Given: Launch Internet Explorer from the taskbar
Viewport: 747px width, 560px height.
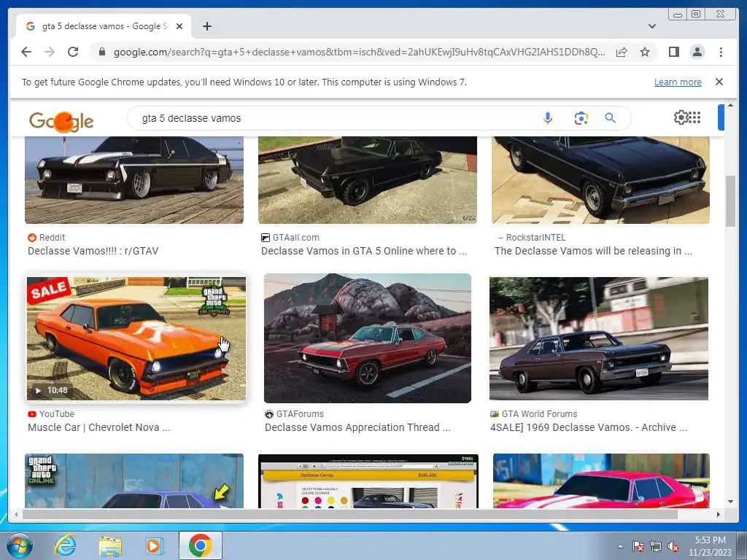Looking at the screenshot, I should pos(64,545).
